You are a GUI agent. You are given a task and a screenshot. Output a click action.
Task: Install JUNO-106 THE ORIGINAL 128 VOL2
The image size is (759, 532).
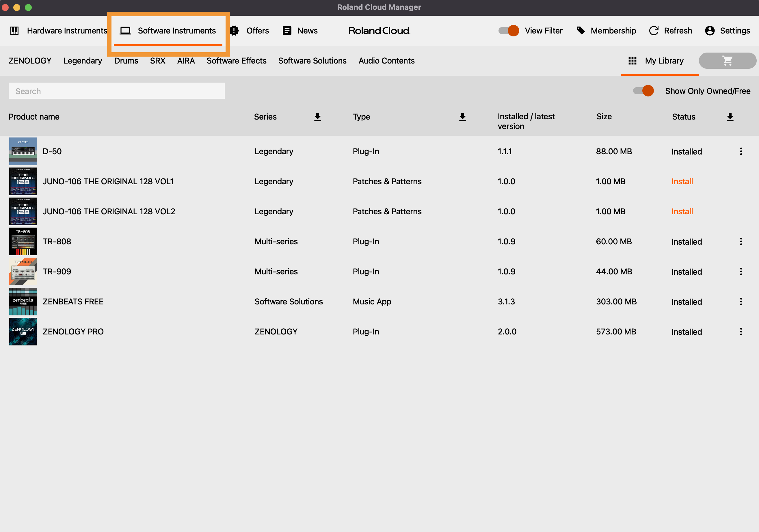click(x=682, y=212)
